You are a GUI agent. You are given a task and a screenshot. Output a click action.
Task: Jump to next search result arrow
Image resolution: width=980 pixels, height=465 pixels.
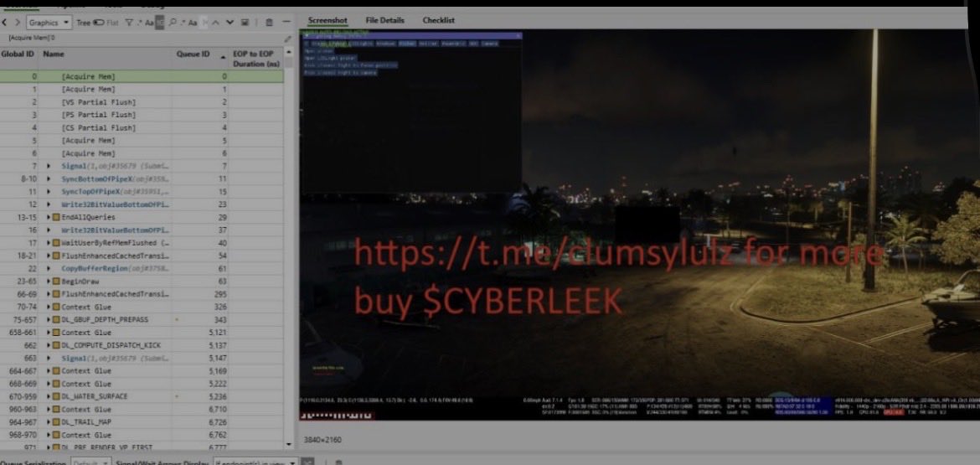click(230, 23)
